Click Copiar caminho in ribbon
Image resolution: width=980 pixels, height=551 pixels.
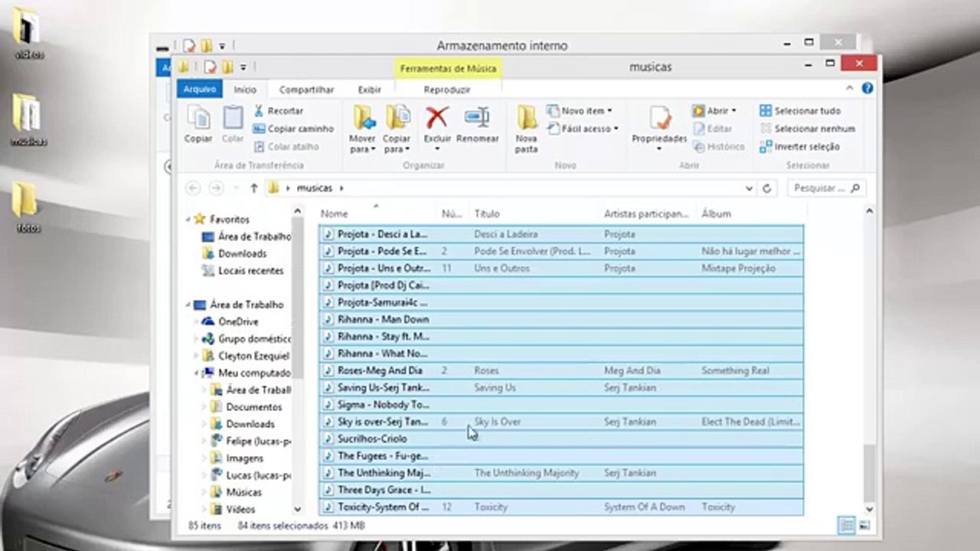click(x=293, y=129)
